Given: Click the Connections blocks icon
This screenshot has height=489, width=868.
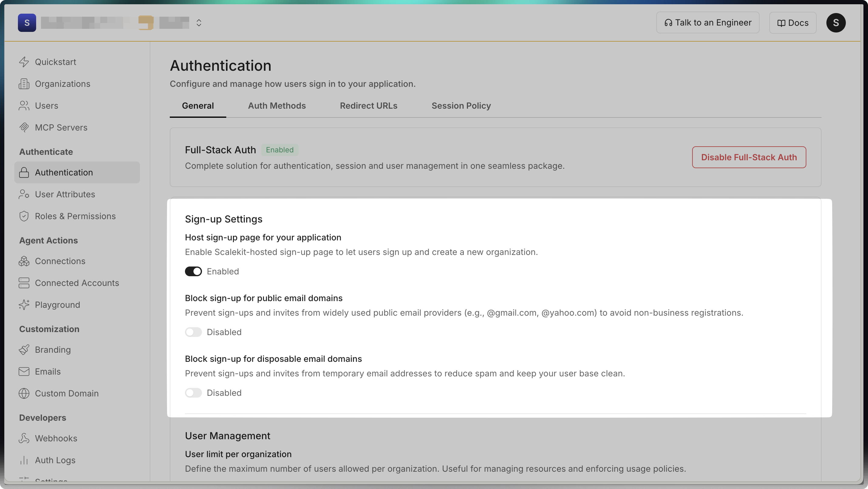Looking at the screenshot, I should point(24,261).
